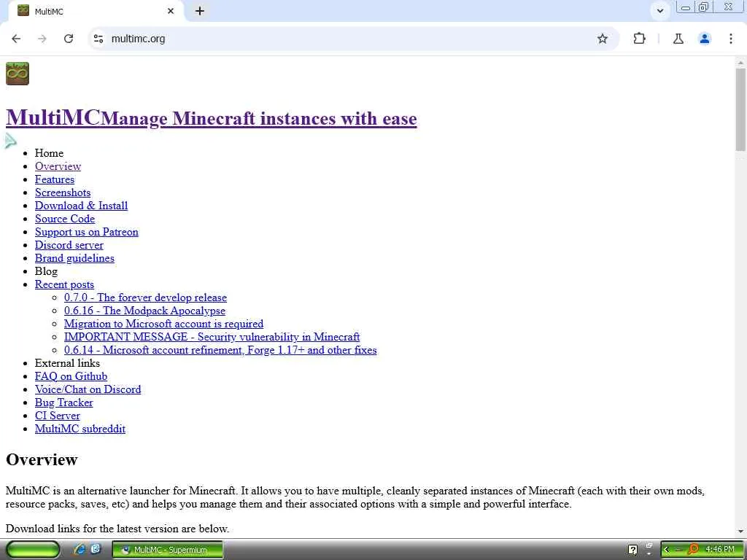Viewport: 747px width, 560px height.
Task: Open the user profile avatar
Action: 705,39
